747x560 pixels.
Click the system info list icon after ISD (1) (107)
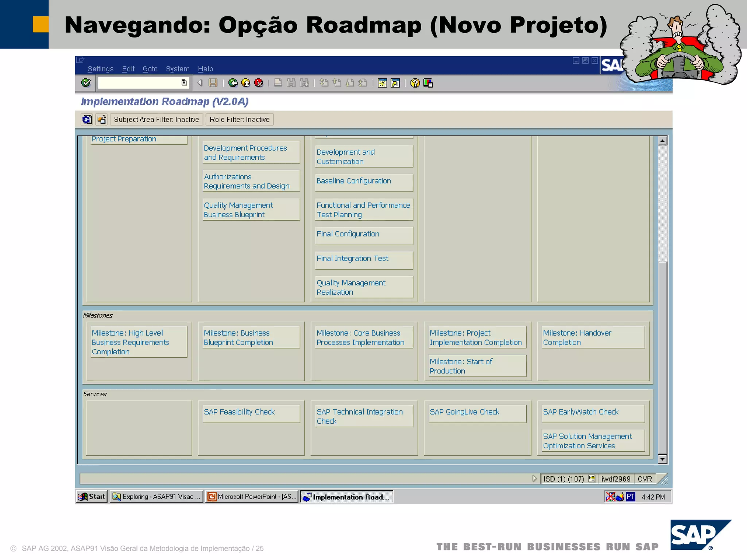click(592, 478)
